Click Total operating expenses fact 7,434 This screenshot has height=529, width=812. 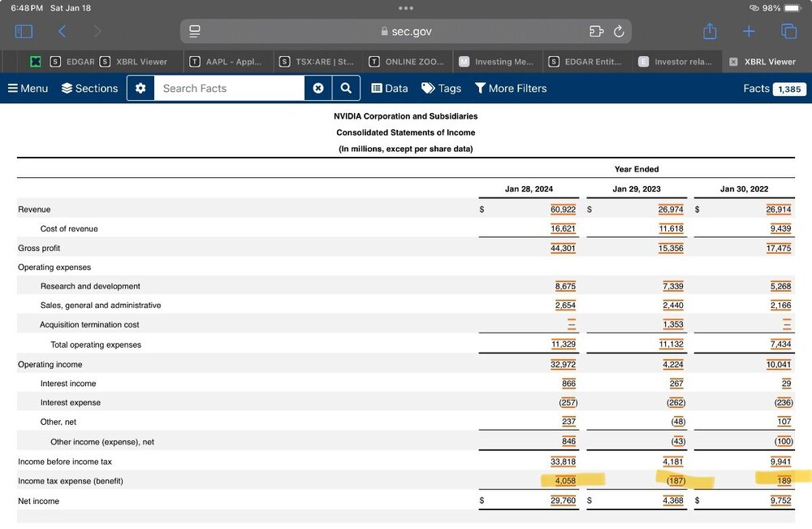[780, 344]
